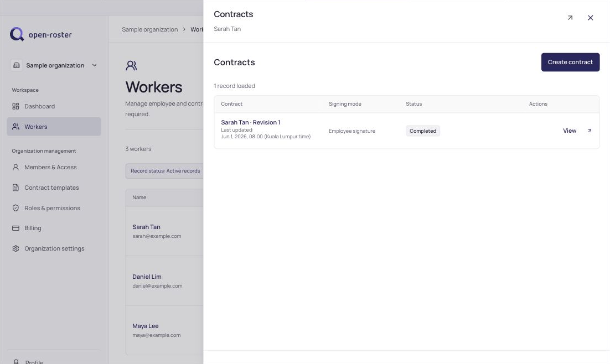Click the external arrow icon beside View
Viewport: 610px width, 364px height.
pos(590,131)
